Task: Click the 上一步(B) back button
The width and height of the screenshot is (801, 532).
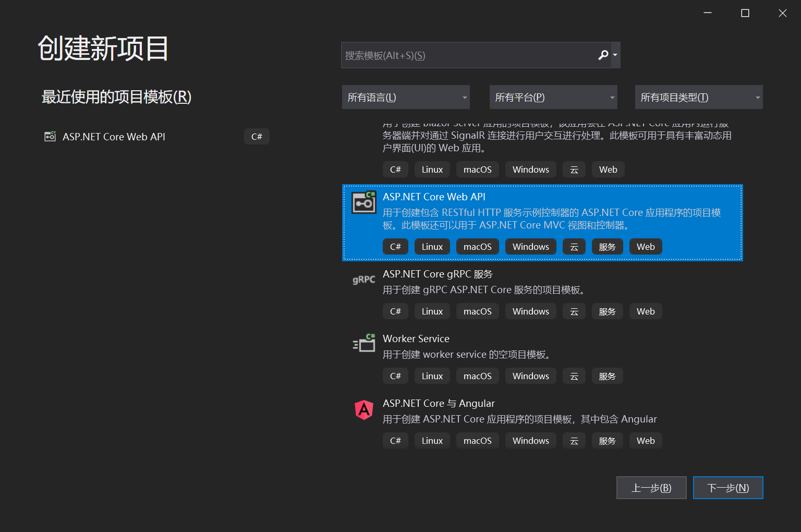Action: pyautogui.click(x=651, y=488)
